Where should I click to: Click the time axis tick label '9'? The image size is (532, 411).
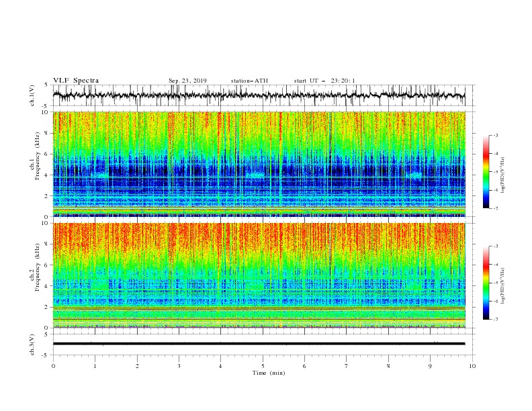430,366
